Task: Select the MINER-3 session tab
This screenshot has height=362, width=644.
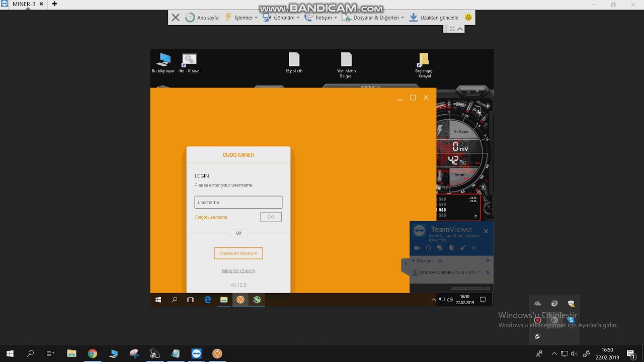Action: 24,4
